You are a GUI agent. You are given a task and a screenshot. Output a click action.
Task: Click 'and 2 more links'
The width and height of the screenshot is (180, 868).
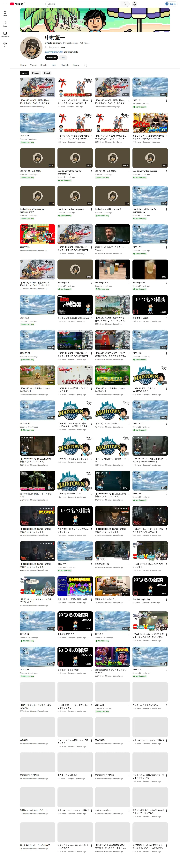(71, 52)
